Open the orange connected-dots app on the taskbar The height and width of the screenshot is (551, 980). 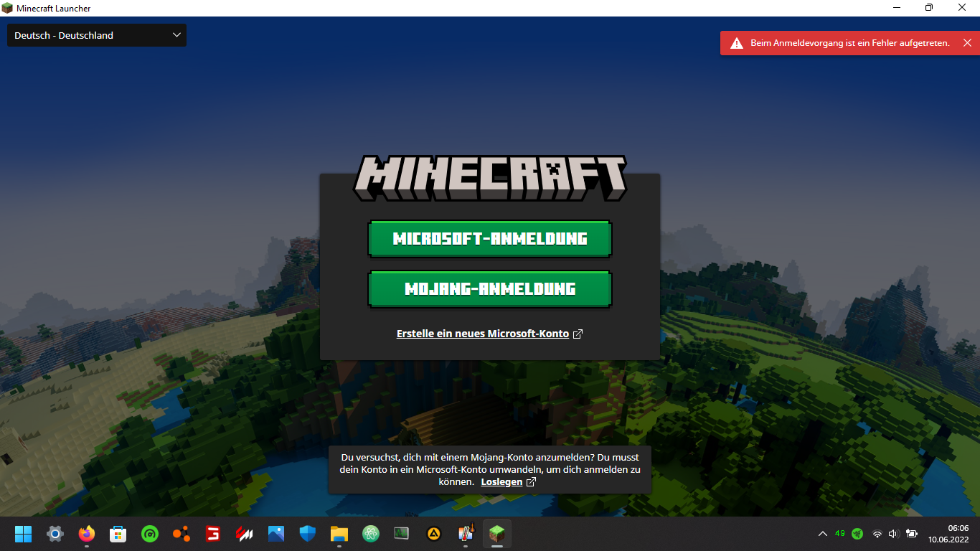pos(182,534)
